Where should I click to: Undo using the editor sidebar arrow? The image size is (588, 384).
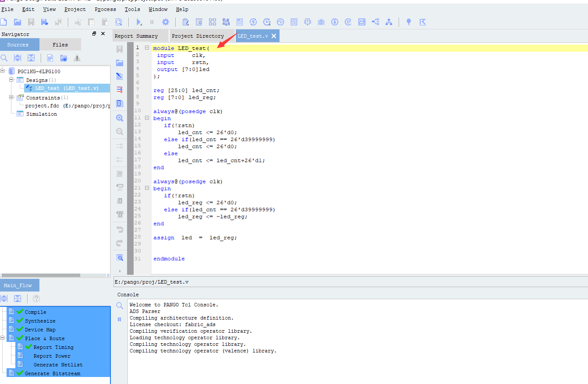120,229
